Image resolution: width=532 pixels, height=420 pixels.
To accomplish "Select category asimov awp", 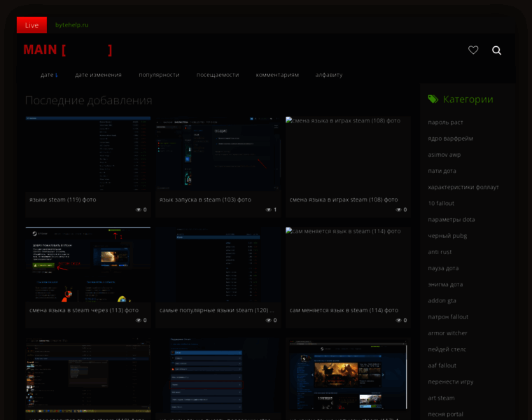I will tap(444, 155).
